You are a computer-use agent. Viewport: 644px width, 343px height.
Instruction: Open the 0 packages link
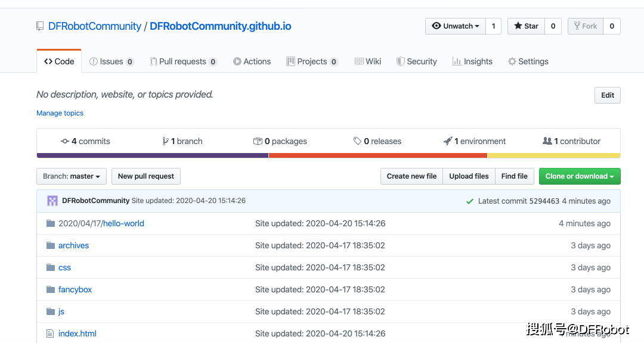coord(280,141)
